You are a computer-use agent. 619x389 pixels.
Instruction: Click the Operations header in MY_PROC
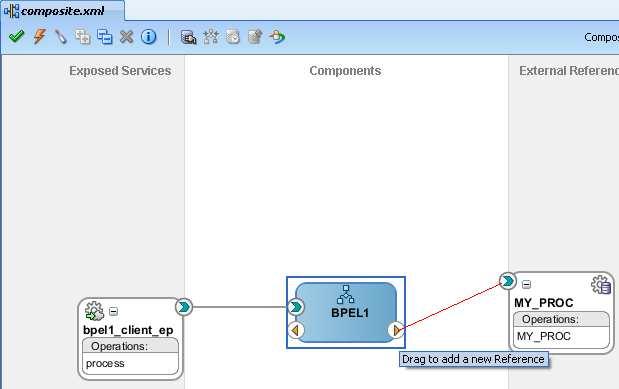(561, 319)
